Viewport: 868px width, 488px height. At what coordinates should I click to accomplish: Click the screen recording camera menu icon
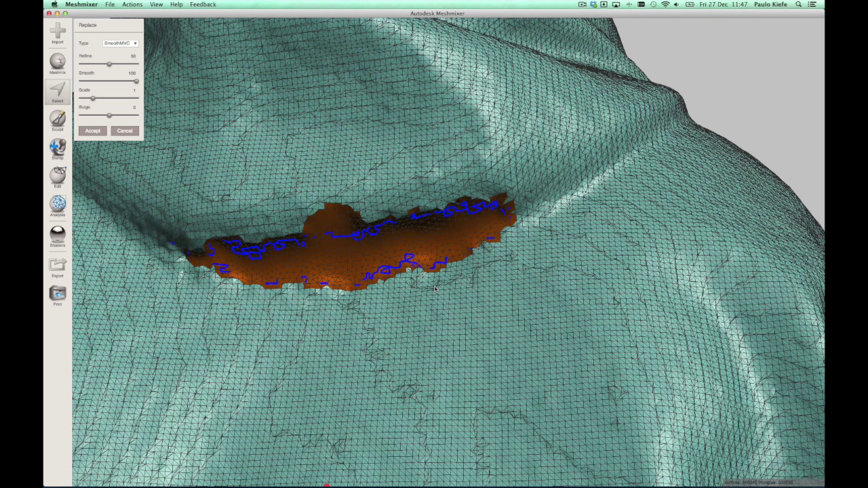click(x=582, y=4)
